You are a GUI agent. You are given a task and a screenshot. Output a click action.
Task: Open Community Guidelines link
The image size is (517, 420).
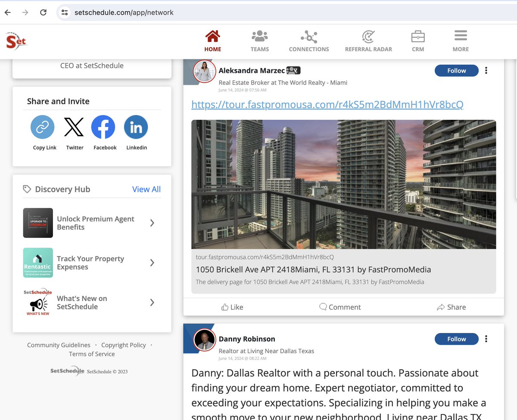pyautogui.click(x=59, y=345)
